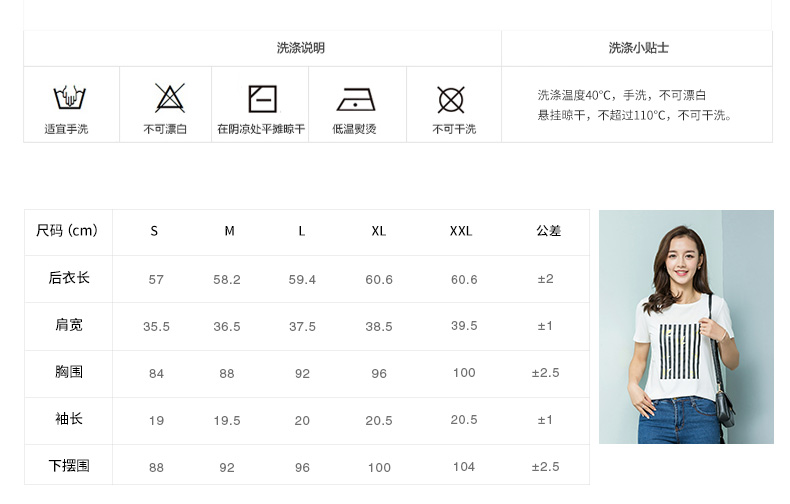
Task: Click the 不可漂白 label
Action: point(165,129)
